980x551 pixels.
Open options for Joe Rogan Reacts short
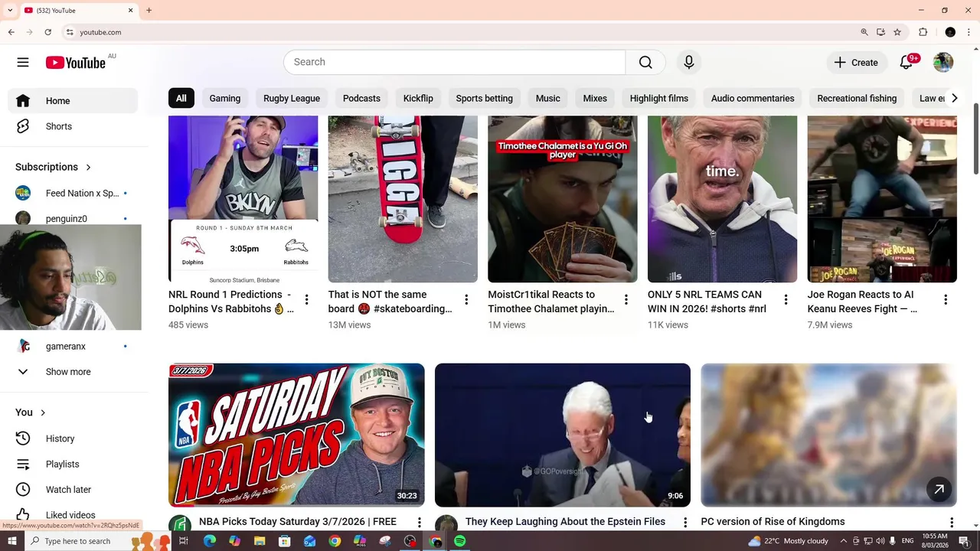946,300
